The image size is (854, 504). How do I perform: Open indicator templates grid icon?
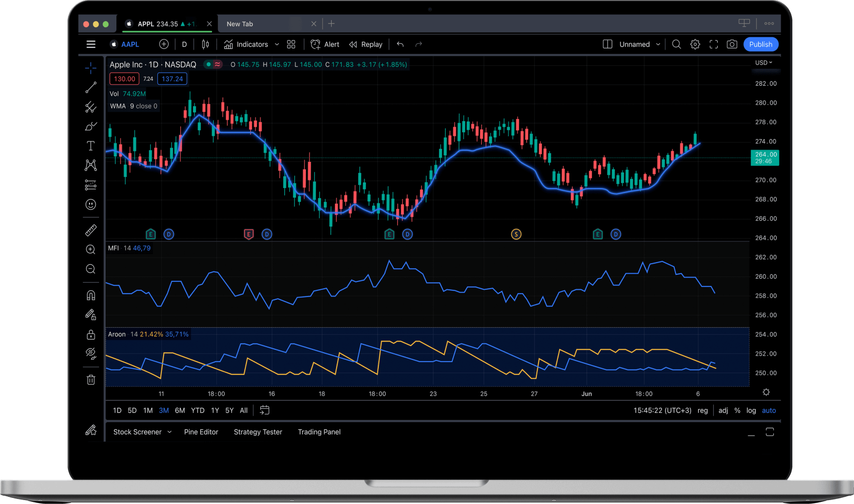[x=291, y=45]
